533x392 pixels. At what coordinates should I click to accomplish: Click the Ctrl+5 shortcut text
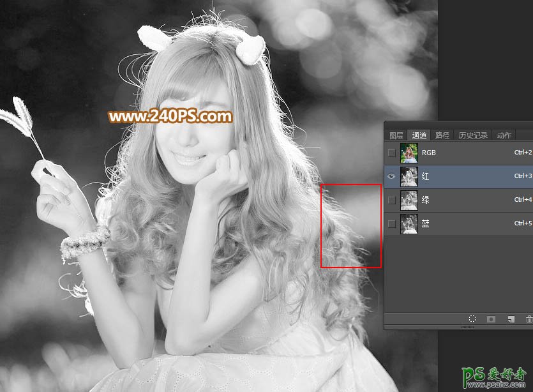[523, 223]
